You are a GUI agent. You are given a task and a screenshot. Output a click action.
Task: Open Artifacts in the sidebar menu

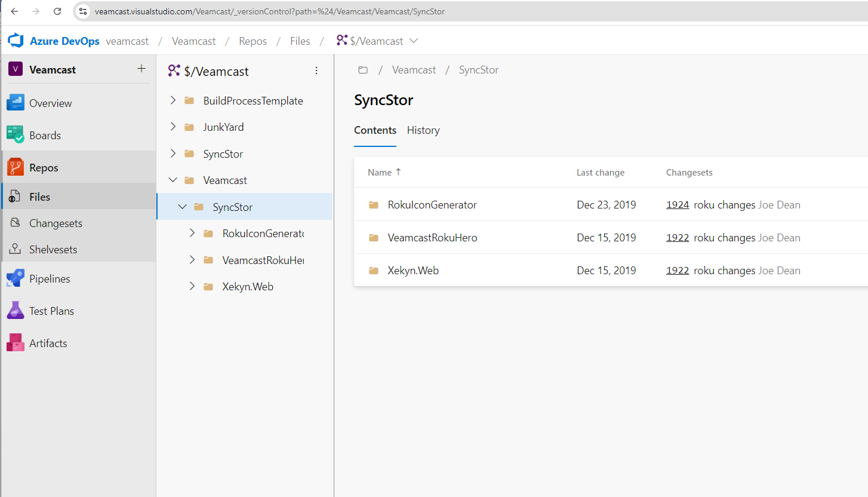48,343
